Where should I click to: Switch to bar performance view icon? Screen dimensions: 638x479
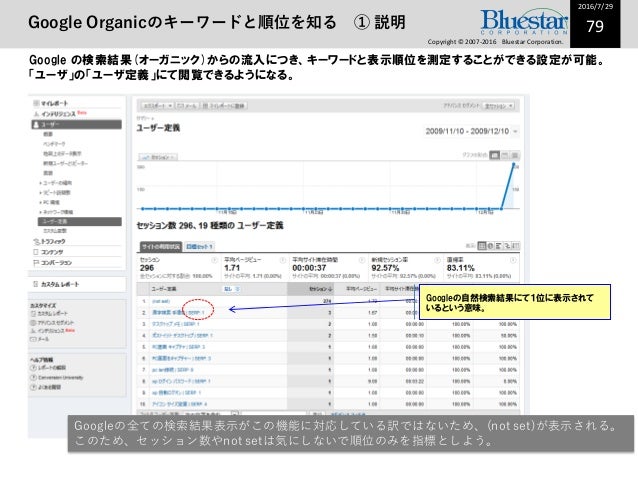point(498,245)
